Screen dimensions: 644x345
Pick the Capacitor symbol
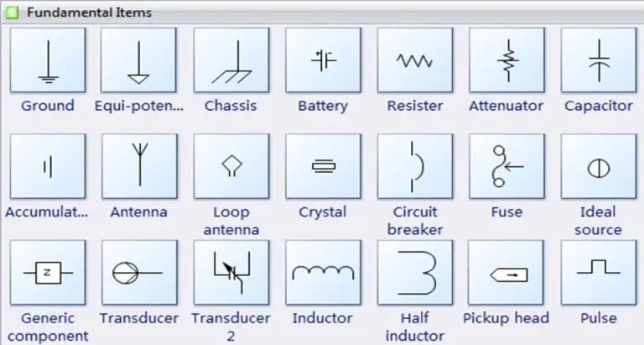coord(599,60)
